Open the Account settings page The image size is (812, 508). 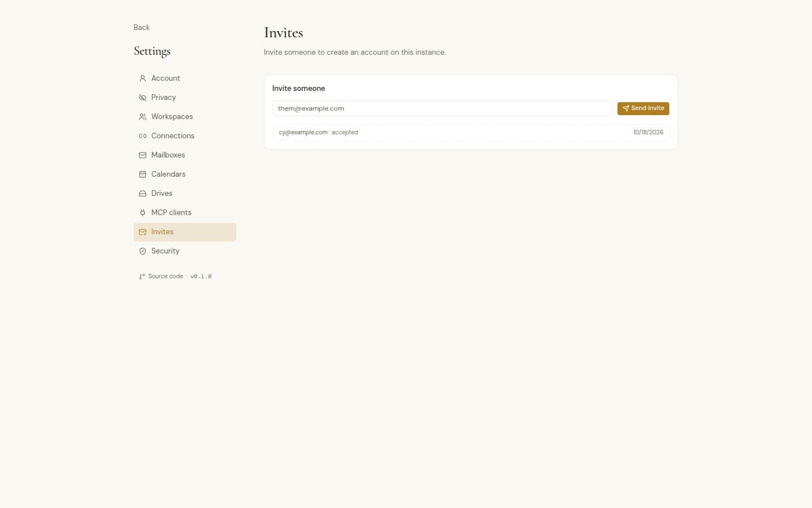tap(185, 78)
